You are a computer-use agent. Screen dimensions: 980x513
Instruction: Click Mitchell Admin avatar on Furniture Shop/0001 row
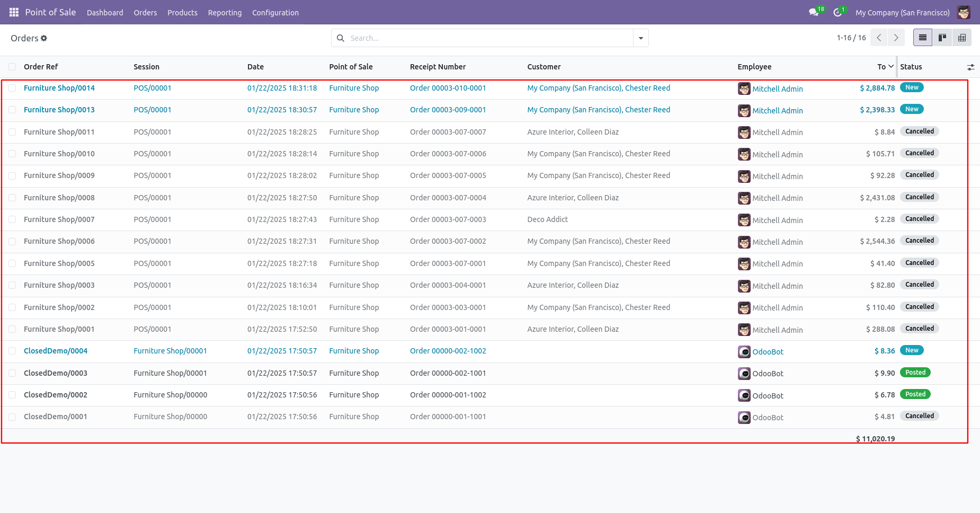point(744,330)
